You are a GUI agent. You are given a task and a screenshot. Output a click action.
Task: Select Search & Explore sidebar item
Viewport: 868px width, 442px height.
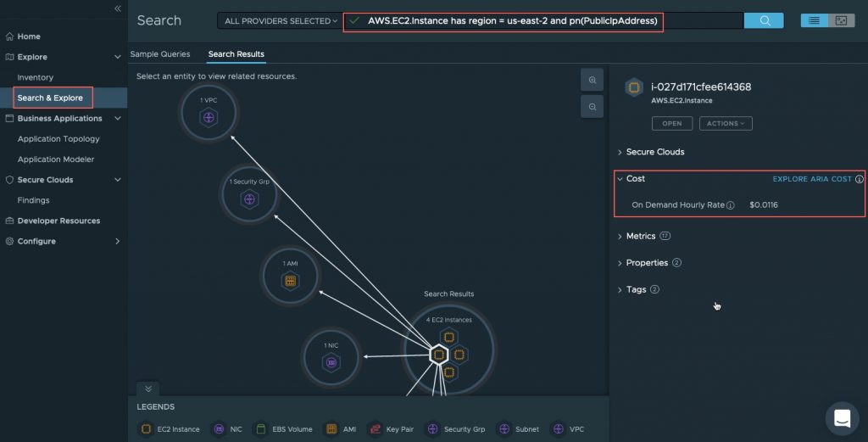50,98
